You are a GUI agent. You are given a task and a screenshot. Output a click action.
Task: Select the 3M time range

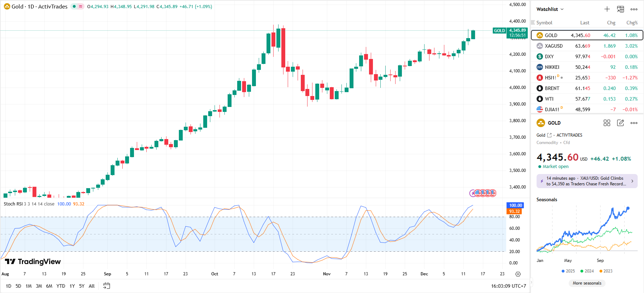39,286
